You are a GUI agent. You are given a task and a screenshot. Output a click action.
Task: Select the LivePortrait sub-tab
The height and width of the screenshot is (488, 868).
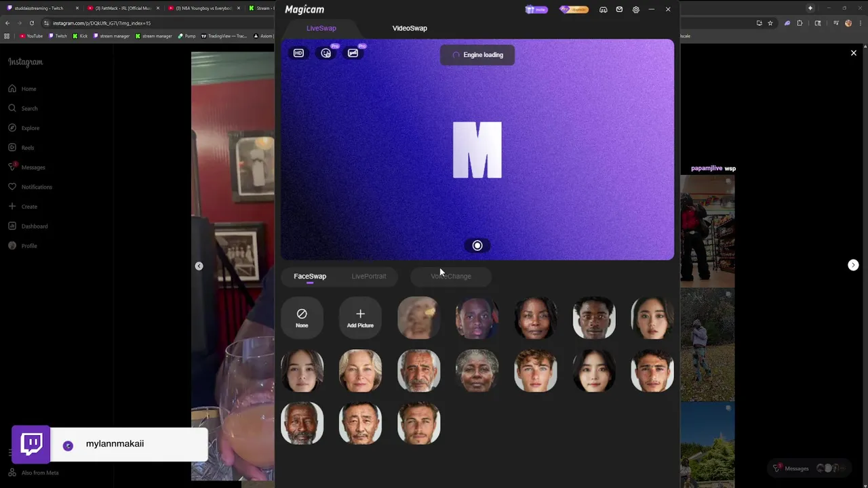369,276
